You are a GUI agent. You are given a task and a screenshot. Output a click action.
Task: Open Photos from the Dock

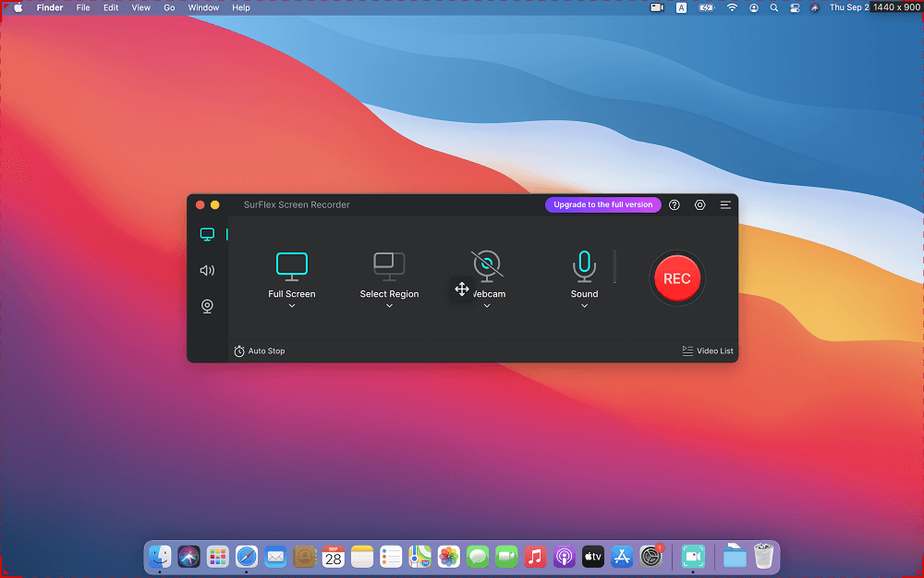tap(449, 556)
